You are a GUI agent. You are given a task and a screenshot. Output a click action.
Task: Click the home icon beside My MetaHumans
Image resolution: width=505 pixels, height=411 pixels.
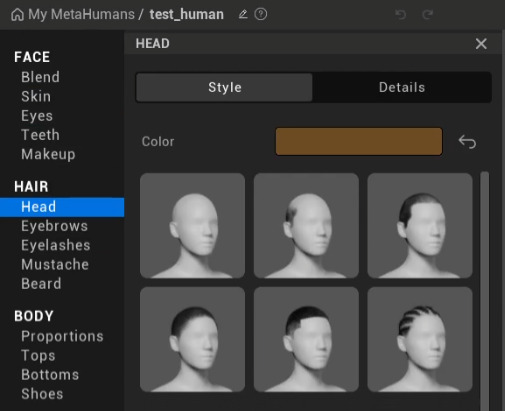tap(17, 15)
